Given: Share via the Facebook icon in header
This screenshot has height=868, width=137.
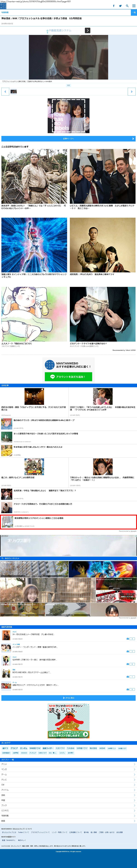Looking at the screenshot, I should (113, 6).
